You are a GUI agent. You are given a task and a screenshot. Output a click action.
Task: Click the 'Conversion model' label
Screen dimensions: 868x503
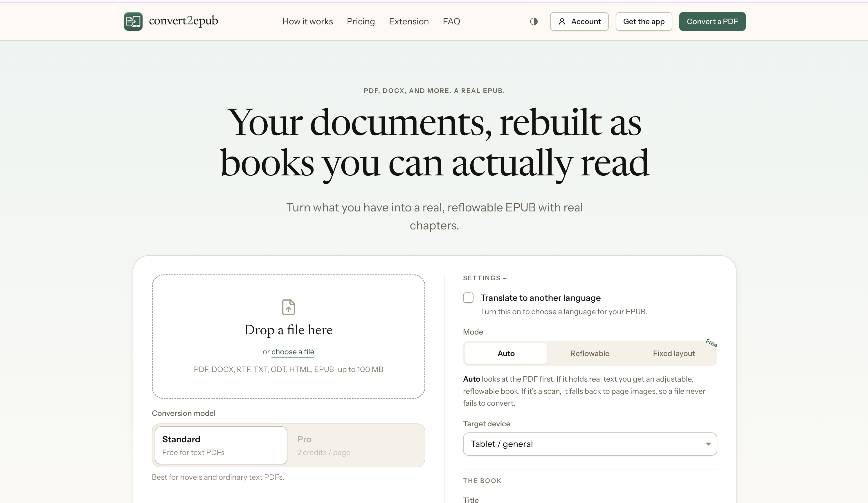point(183,413)
